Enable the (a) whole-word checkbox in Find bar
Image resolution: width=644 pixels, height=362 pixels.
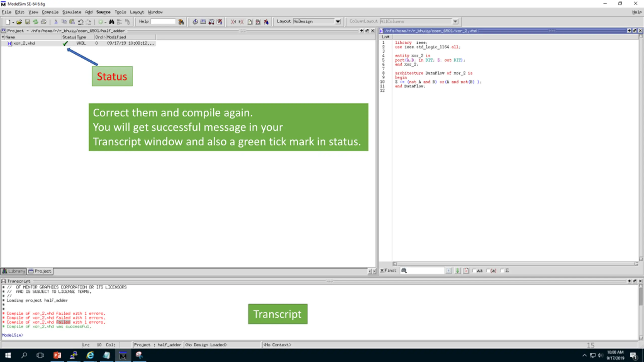click(488, 271)
